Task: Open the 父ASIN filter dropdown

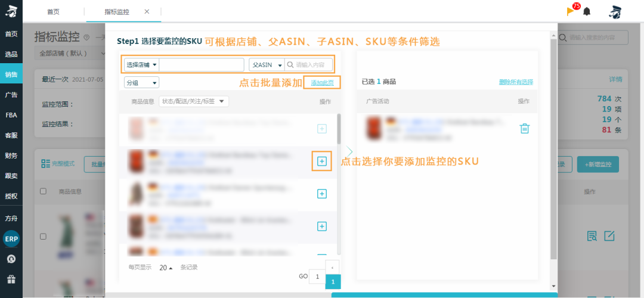Action: [267, 64]
